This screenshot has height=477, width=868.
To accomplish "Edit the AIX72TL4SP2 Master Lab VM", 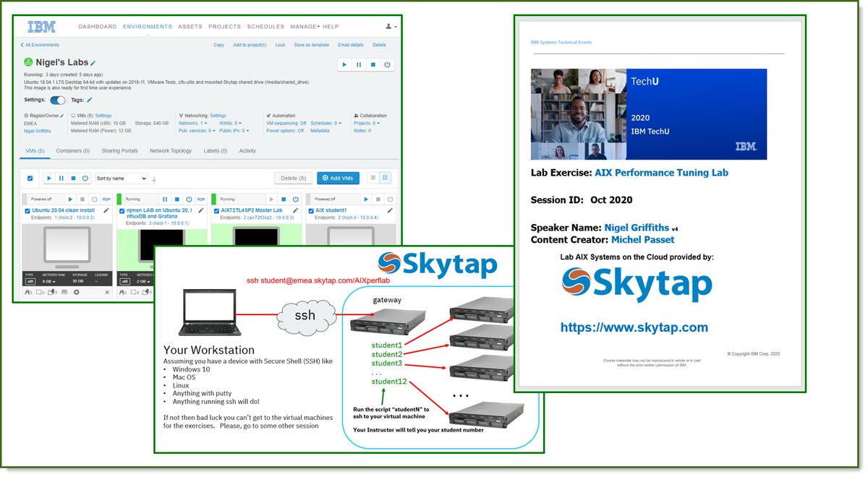I will coord(296,210).
